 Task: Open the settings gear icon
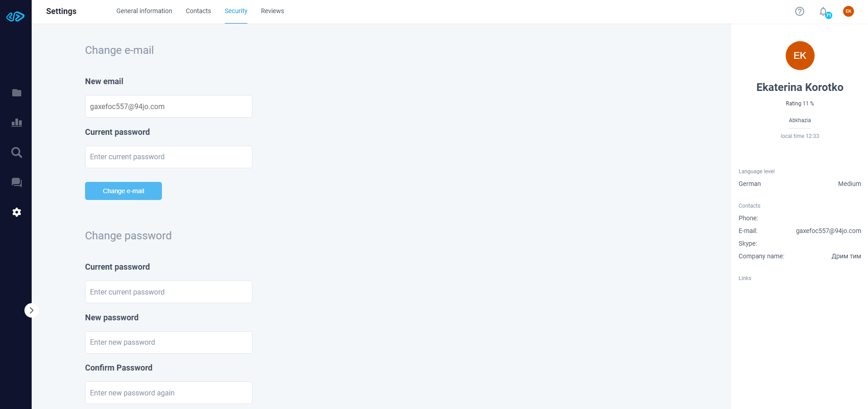[17, 212]
